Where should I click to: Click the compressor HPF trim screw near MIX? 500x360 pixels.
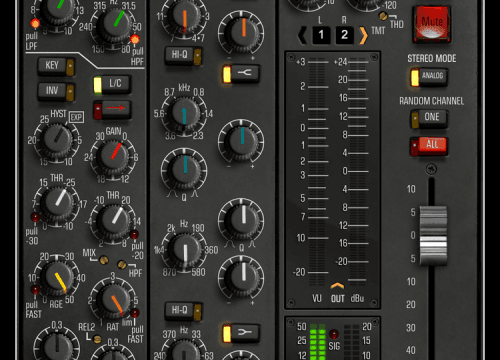coord(122,265)
